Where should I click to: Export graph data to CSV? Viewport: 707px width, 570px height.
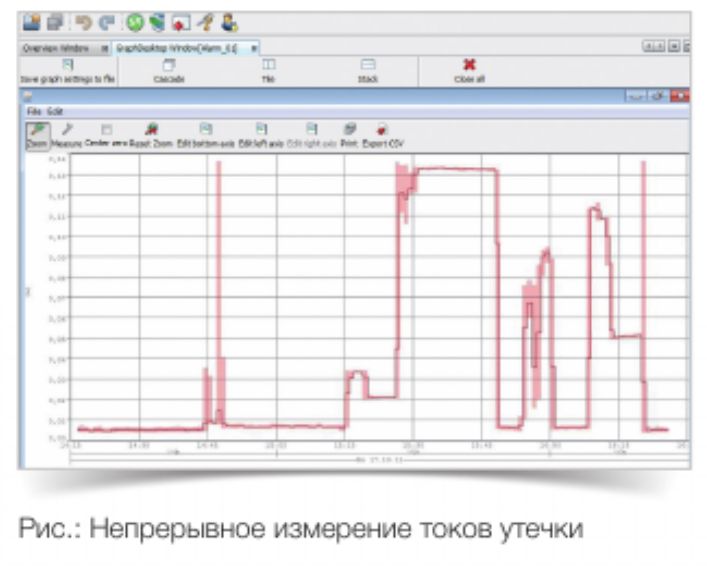coord(382,134)
